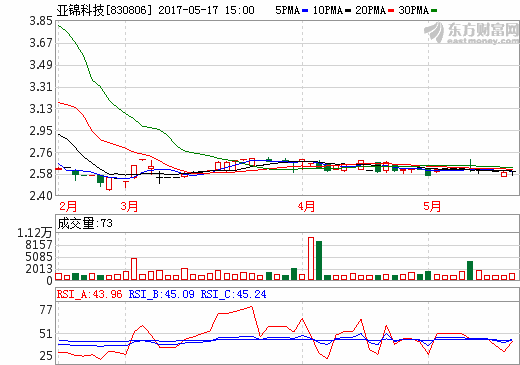Click the 4月 month label
The width and height of the screenshot is (520, 365).
tap(306, 206)
